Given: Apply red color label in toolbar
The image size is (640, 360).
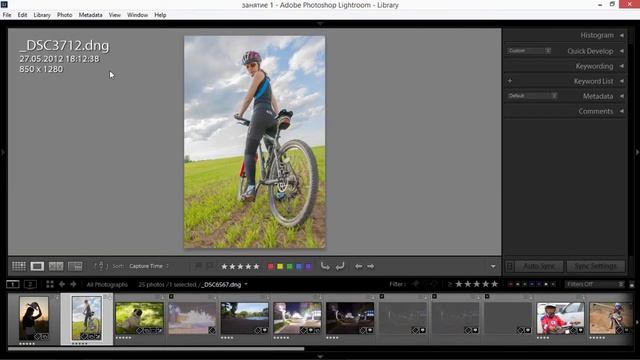Looking at the screenshot, I should coord(270,267).
